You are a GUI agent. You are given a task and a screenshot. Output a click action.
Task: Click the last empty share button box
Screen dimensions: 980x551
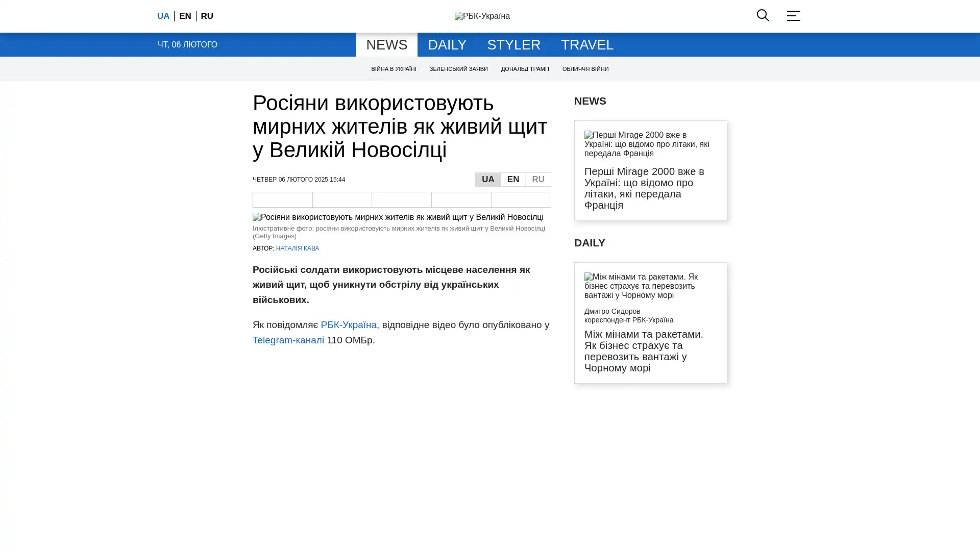[521, 199]
